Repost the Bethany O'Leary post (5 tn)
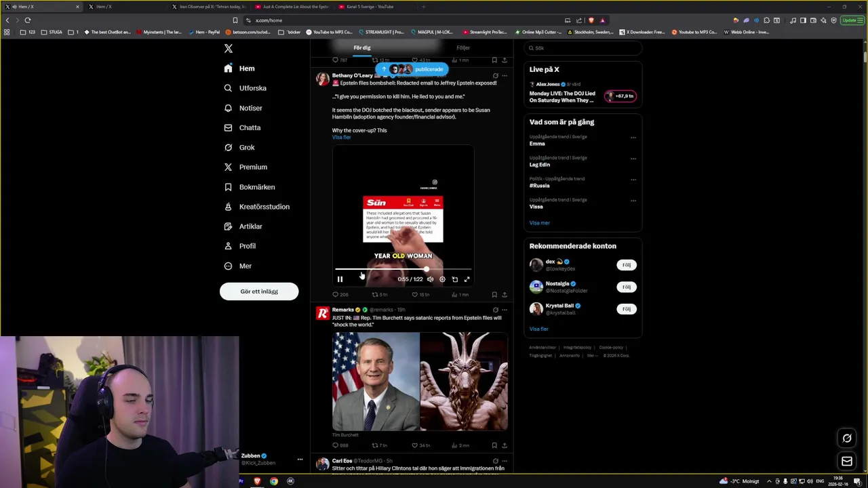 click(380, 295)
